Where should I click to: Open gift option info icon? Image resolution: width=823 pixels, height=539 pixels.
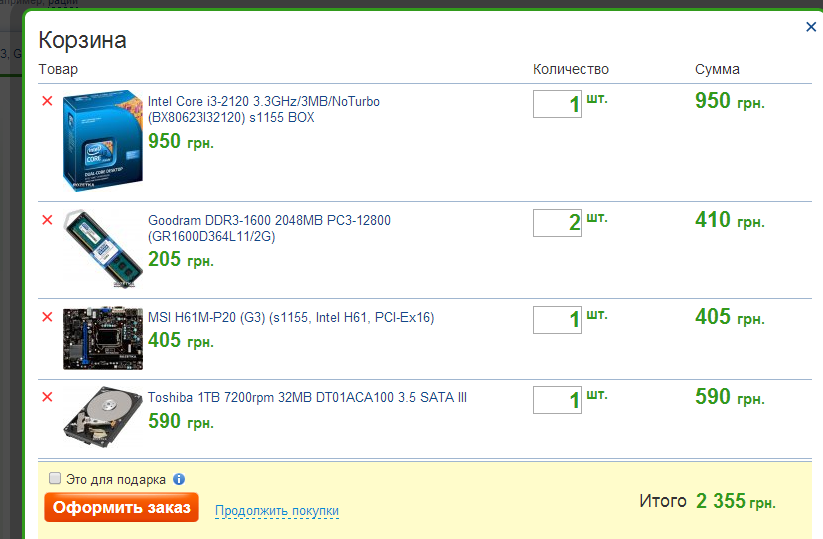point(179,479)
